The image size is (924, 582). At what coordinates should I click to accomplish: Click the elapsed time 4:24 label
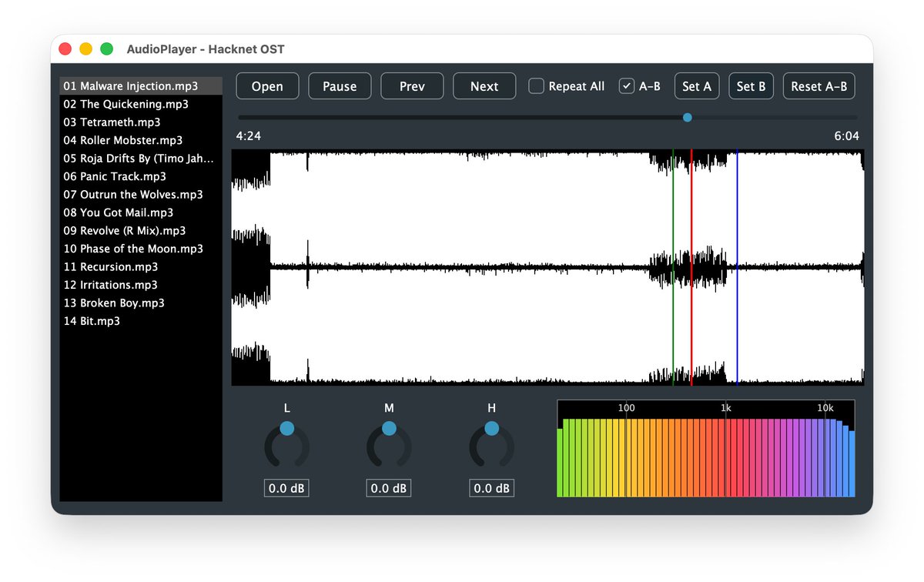[249, 136]
